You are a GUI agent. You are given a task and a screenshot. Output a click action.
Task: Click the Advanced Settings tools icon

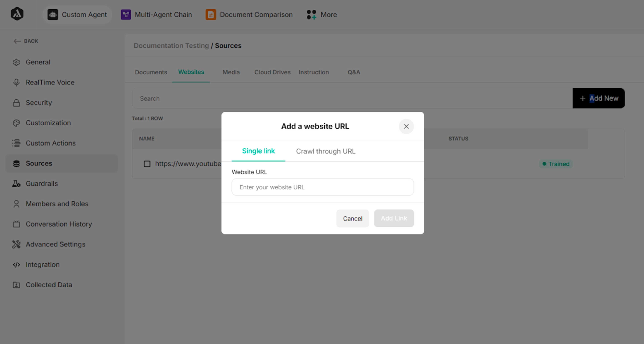tap(16, 244)
